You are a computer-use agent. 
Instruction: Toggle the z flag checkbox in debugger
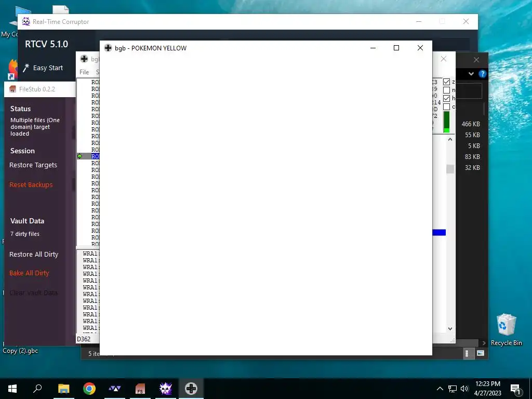pyautogui.click(x=446, y=82)
